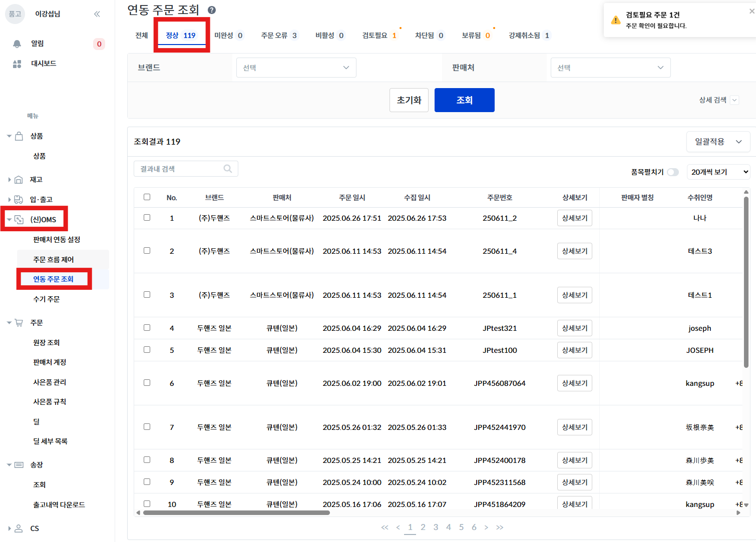Close the 검토필요 주문 notification popup

click(751, 11)
